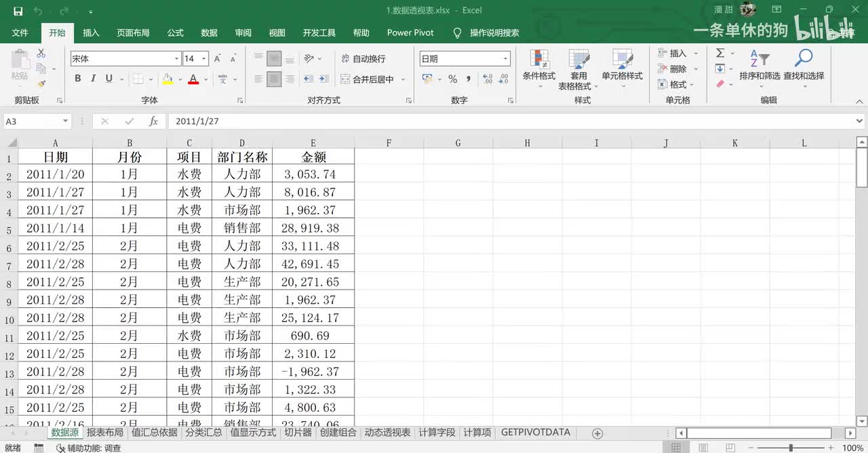This screenshot has height=453, width=868.
Task: Toggle Align Left
Action: point(258,79)
